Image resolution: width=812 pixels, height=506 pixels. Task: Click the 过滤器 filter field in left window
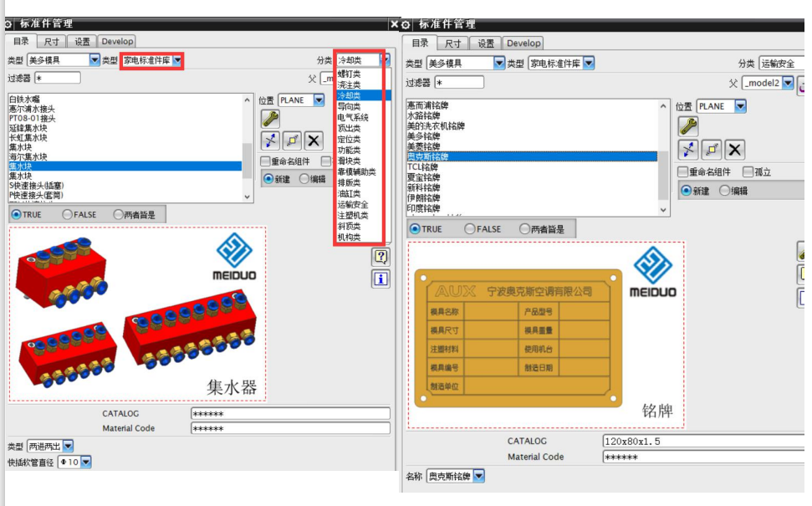coord(58,79)
